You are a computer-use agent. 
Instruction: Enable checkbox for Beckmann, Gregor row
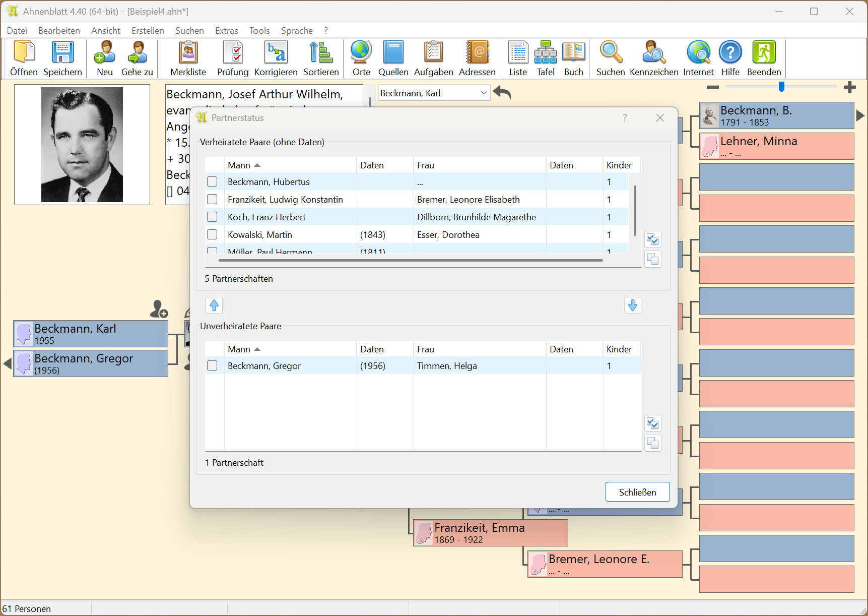coord(212,366)
